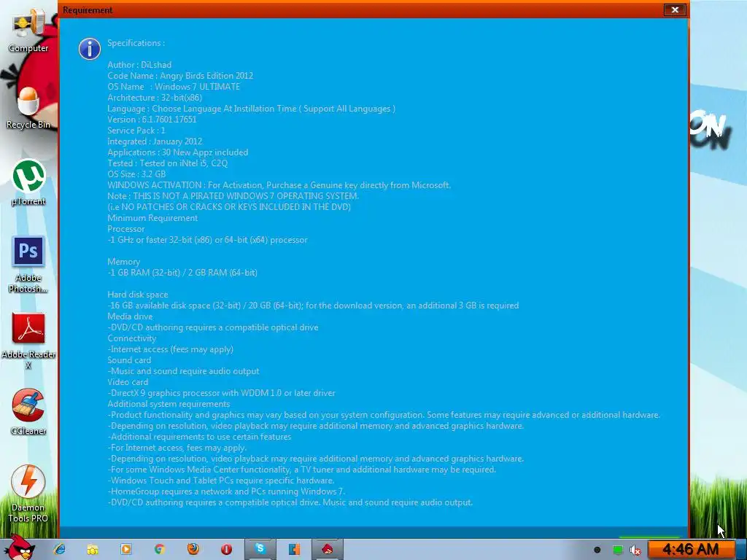Click 'OS Name : Windows 7 ULTIMATE' line
This screenshot has height=560, width=747.
(174, 87)
